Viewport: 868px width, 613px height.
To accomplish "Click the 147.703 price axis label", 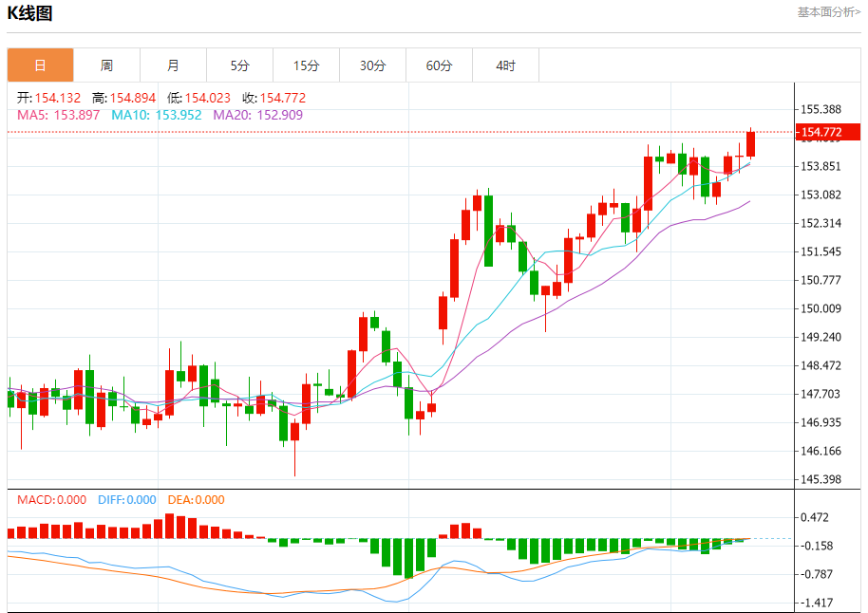I will coord(821,395).
